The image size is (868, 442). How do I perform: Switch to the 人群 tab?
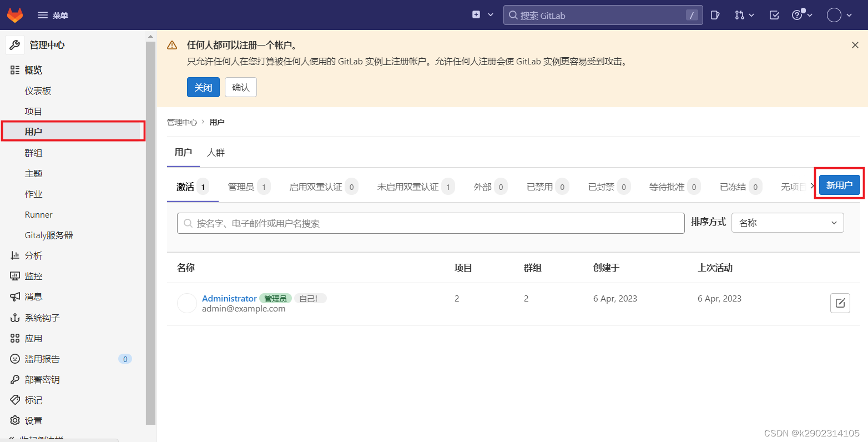coord(216,152)
